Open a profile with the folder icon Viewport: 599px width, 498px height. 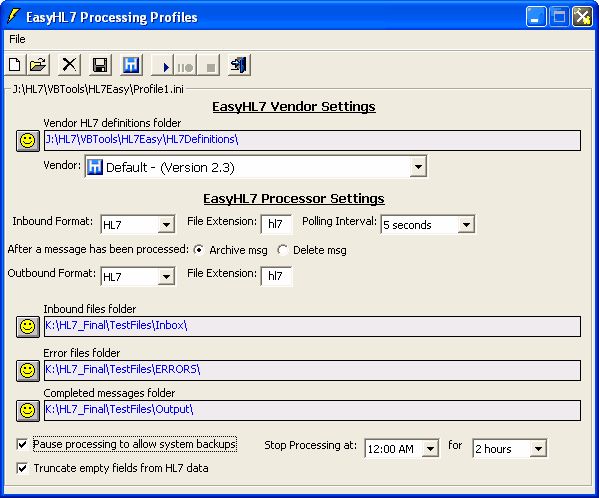pyautogui.click(x=38, y=65)
